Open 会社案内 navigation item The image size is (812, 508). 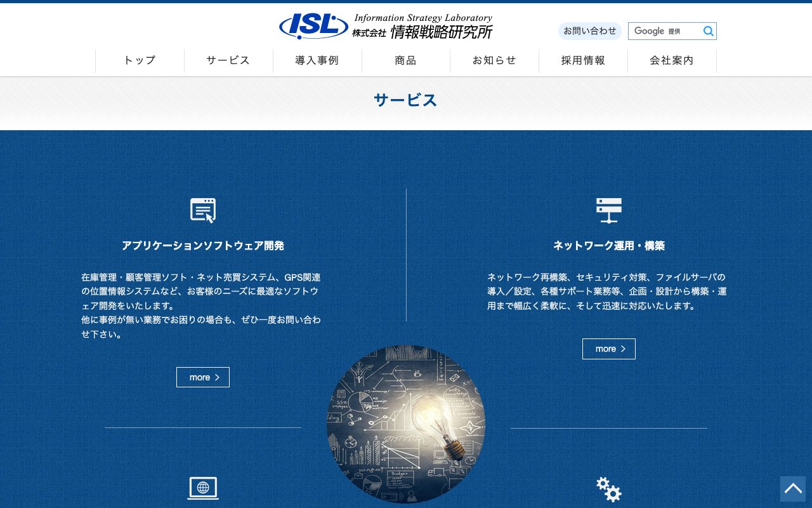point(672,61)
